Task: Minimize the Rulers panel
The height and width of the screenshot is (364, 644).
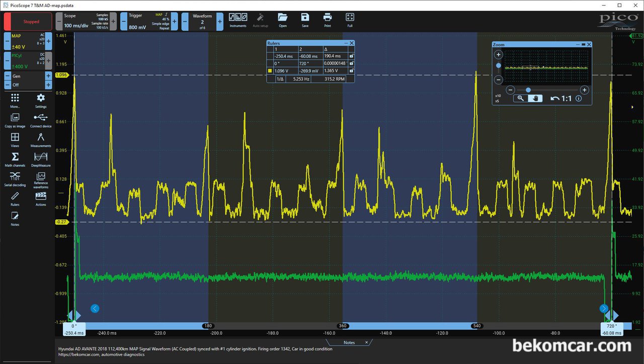Action: [x=346, y=43]
